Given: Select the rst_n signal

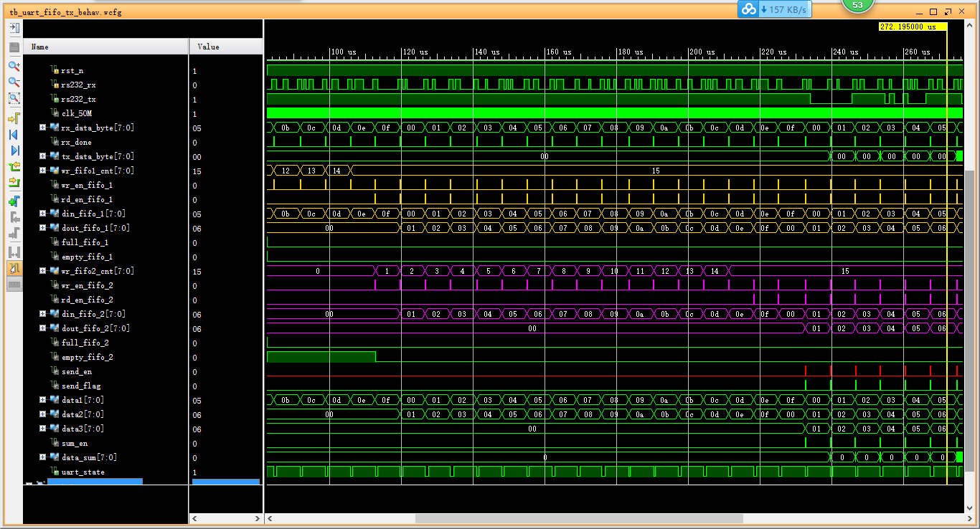Looking at the screenshot, I should click(x=72, y=71).
